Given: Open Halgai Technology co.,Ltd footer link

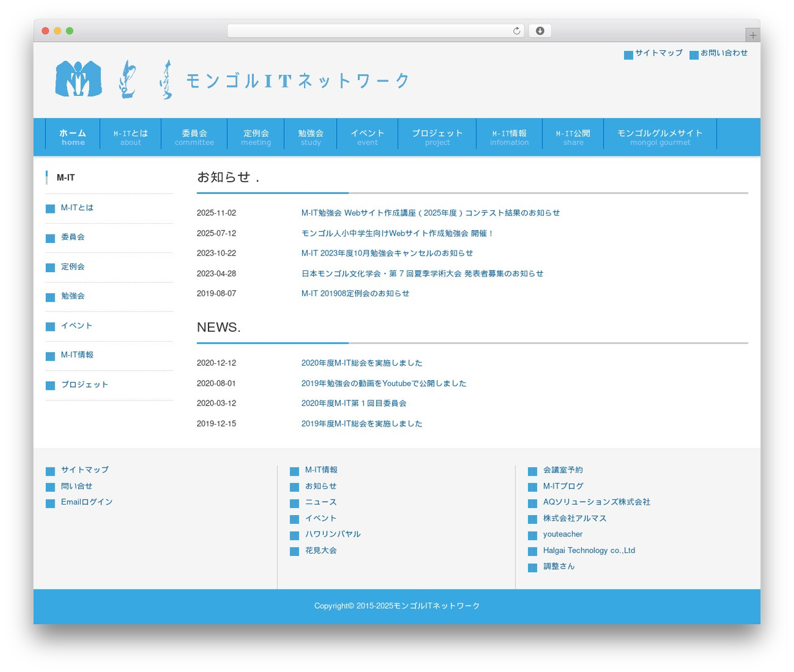Looking at the screenshot, I should pyautogui.click(x=589, y=550).
